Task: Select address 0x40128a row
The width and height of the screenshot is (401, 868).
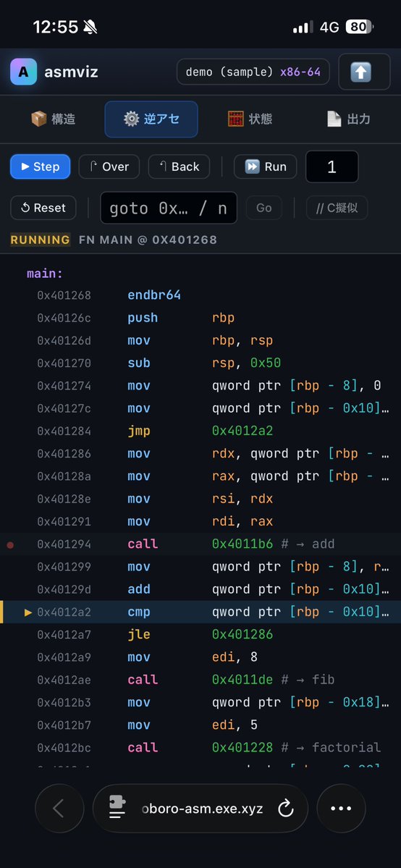Action: tap(200, 476)
